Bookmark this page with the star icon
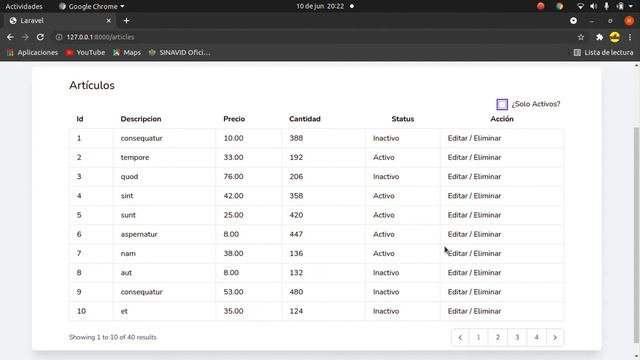The width and height of the screenshot is (640, 360). 581,37
